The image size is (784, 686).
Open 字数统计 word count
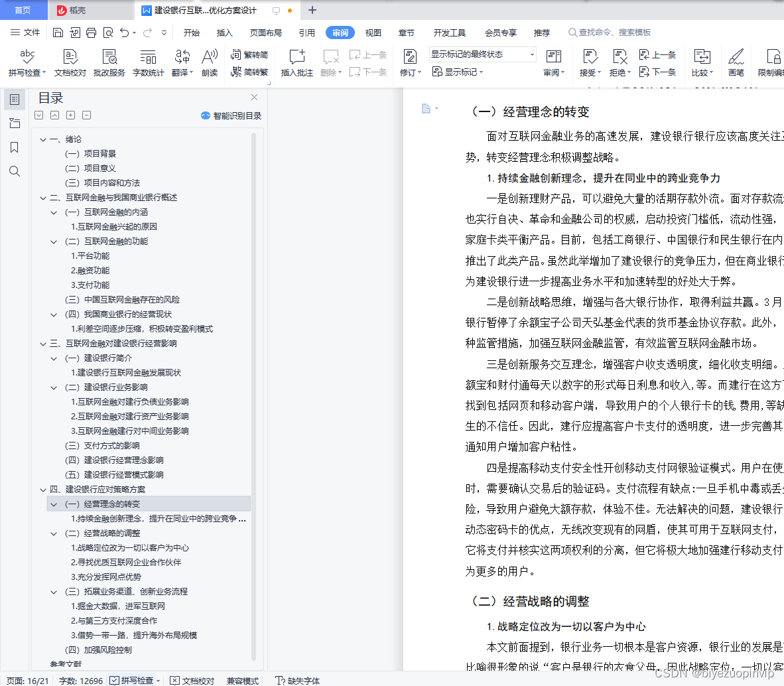(x=148, y=63)
